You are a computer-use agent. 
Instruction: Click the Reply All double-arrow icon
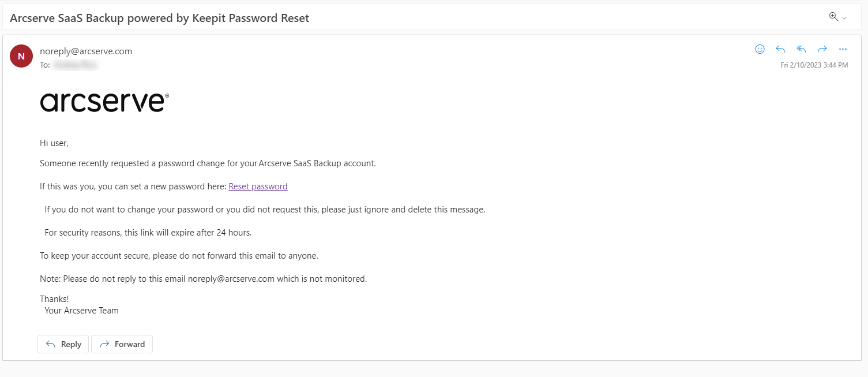coord(801,49)
